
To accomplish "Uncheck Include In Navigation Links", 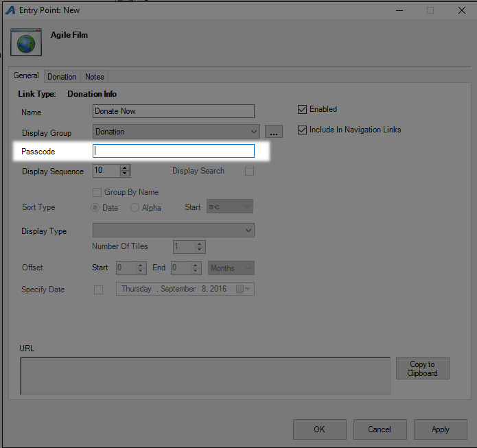I will pos(302,130).
